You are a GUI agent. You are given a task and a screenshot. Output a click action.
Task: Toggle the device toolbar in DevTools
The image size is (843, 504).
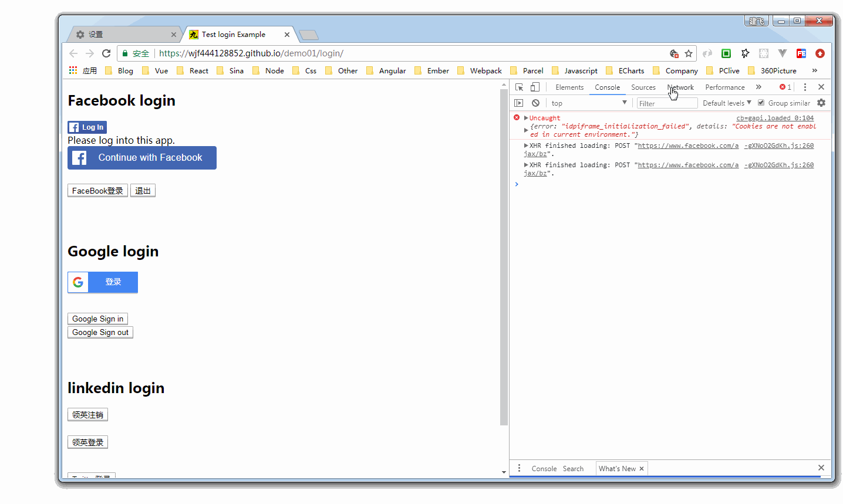coord(535,87)
